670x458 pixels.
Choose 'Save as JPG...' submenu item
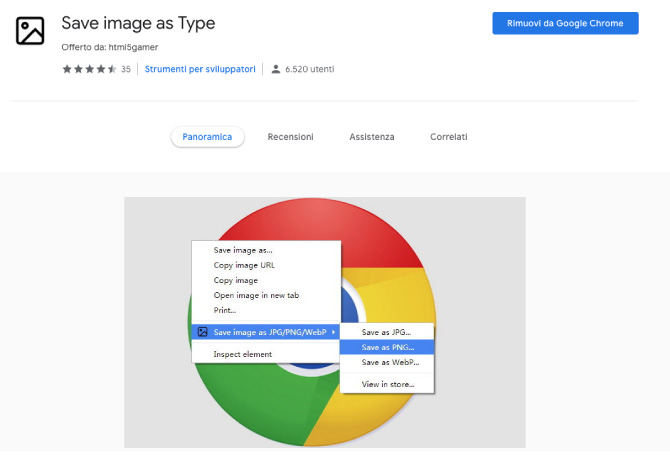[387, 332]
